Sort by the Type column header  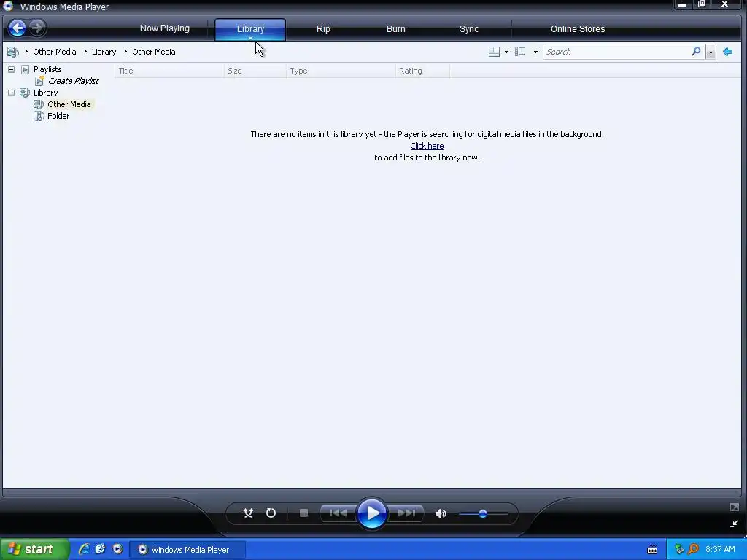341,71
